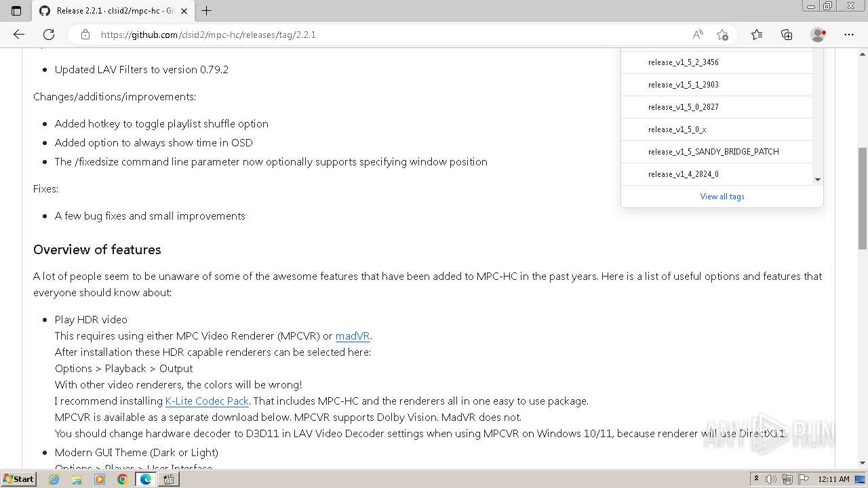Click the page scrollbar down arrow

863,463
